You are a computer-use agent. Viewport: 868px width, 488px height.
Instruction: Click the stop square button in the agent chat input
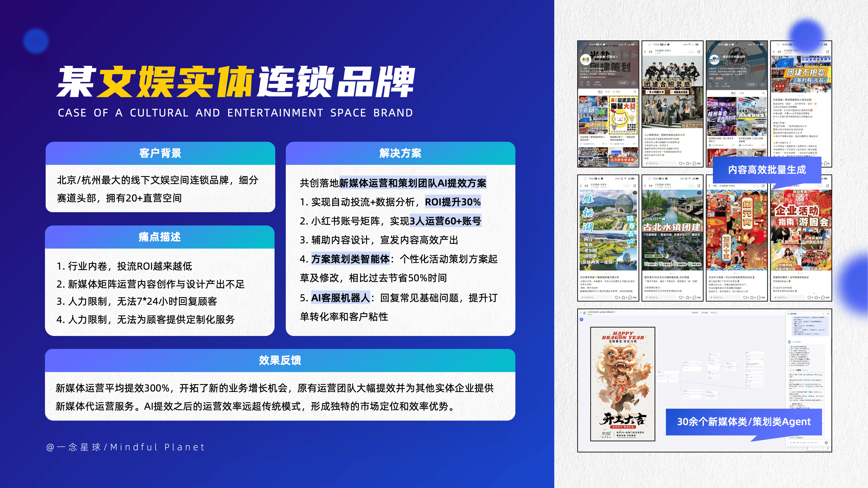(826, 442)
